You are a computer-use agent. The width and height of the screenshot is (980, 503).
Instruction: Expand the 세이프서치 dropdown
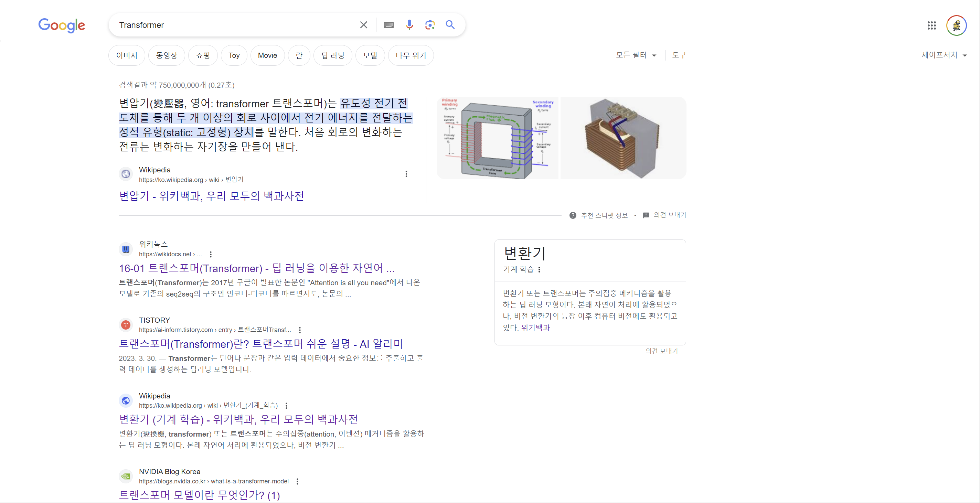[944, 55]
